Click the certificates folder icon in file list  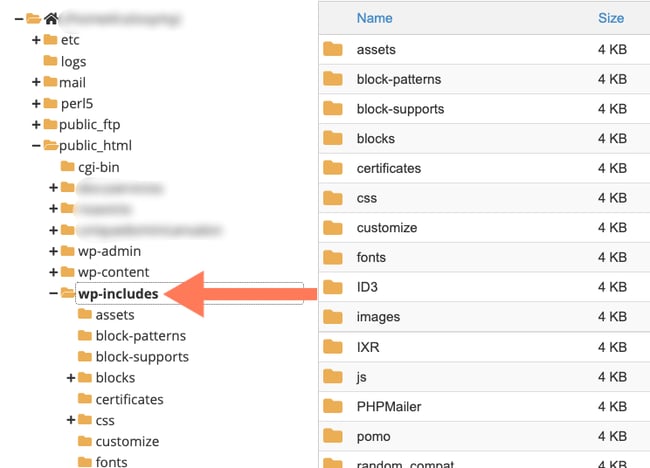tap(333, 168)
